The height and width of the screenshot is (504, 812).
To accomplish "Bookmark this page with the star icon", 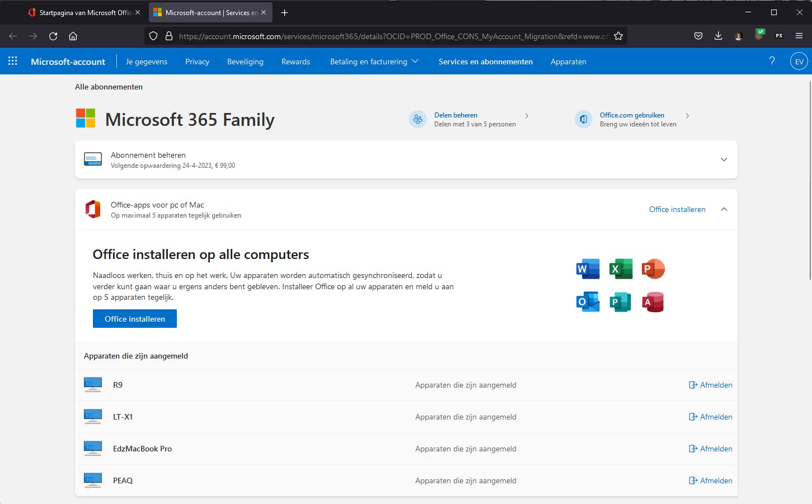I will click(x=618, y=36).
